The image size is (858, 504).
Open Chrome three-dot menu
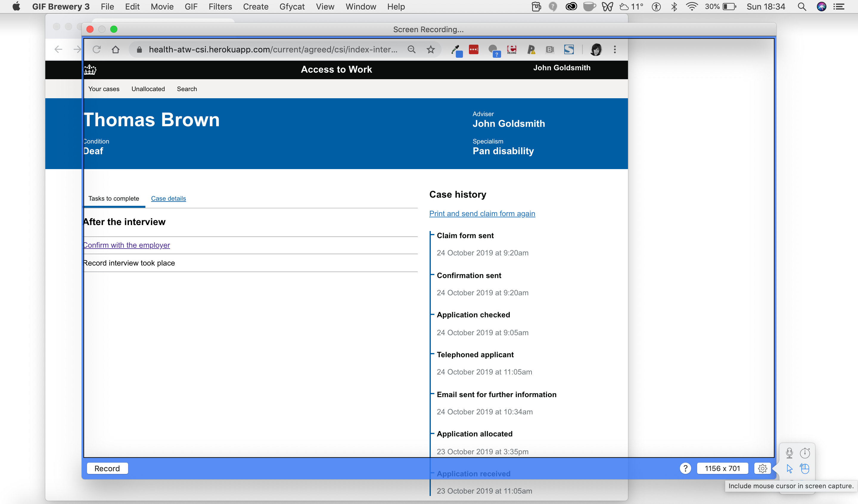(615, 49)
